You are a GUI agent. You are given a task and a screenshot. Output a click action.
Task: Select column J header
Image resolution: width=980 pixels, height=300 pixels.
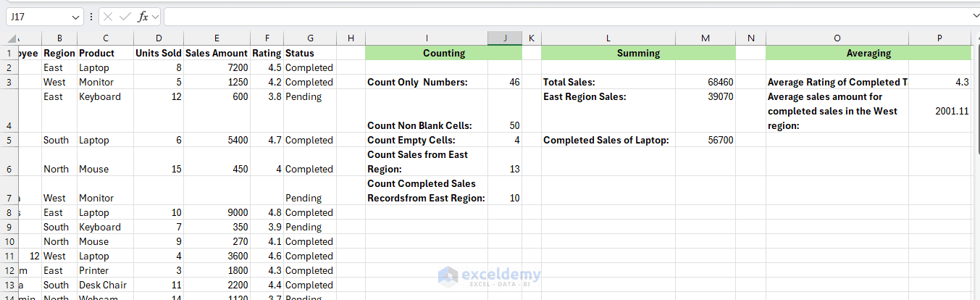[x=505, y=38]
